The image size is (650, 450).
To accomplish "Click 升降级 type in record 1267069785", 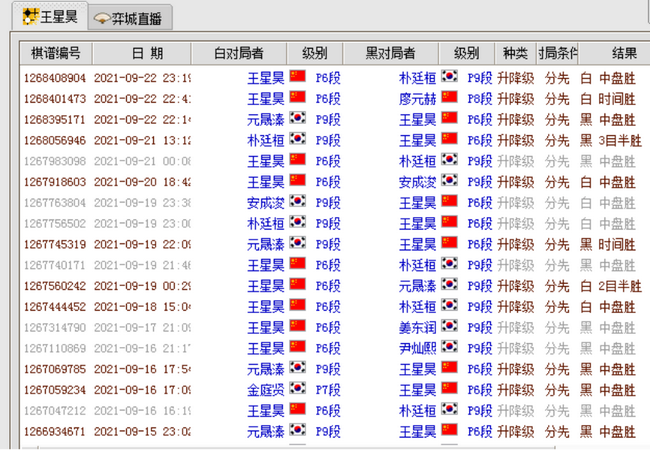I will click(x=516, y=369).
